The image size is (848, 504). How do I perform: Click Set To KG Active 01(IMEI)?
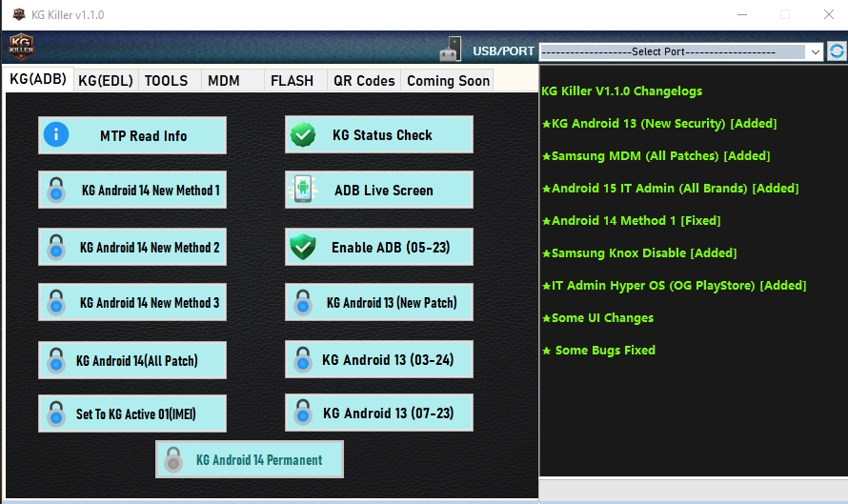pos(132,413)
